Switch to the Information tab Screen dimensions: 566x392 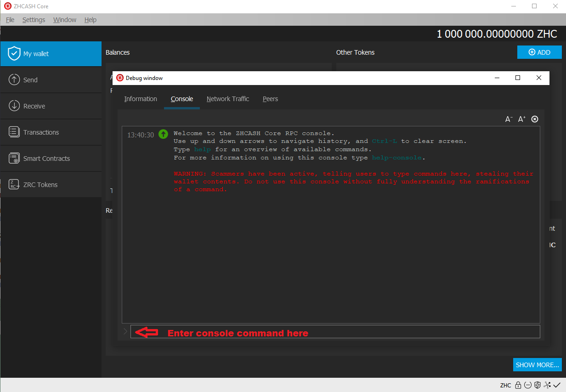(x=141, y=99)
